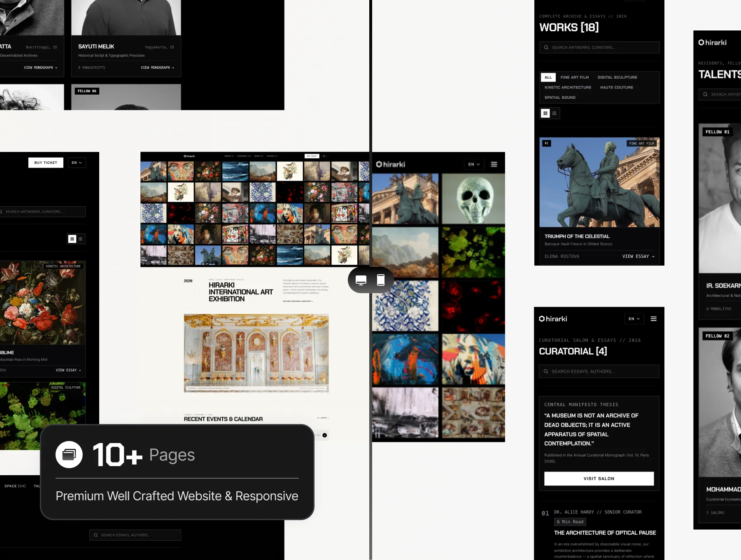Open skull artwork thumbnail in mobile mockup
The image size is (741, 560).
473,199
